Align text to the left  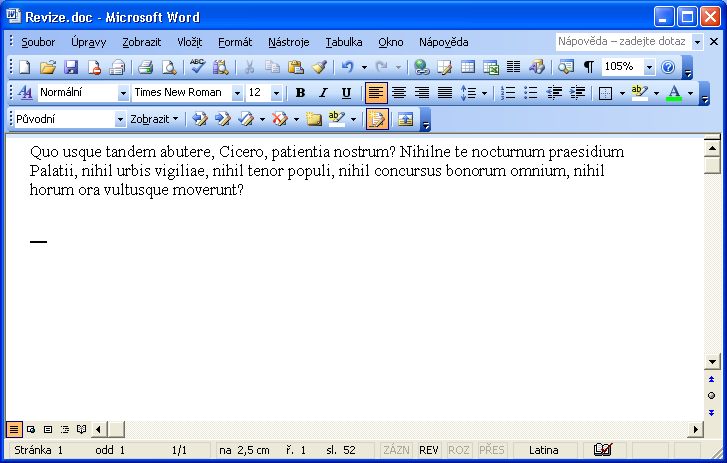point(376,93)
